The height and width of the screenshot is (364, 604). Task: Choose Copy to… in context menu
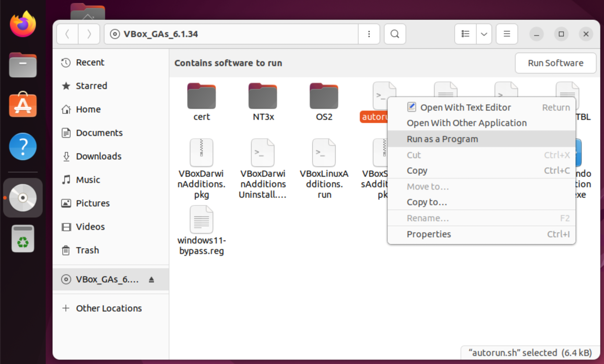481,202
